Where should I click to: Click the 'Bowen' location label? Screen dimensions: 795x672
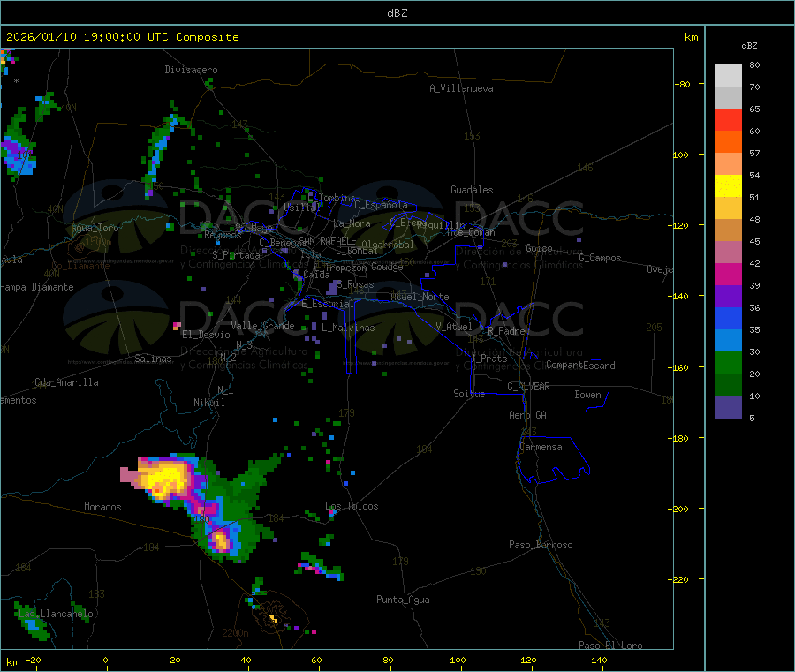pos(587,395)
